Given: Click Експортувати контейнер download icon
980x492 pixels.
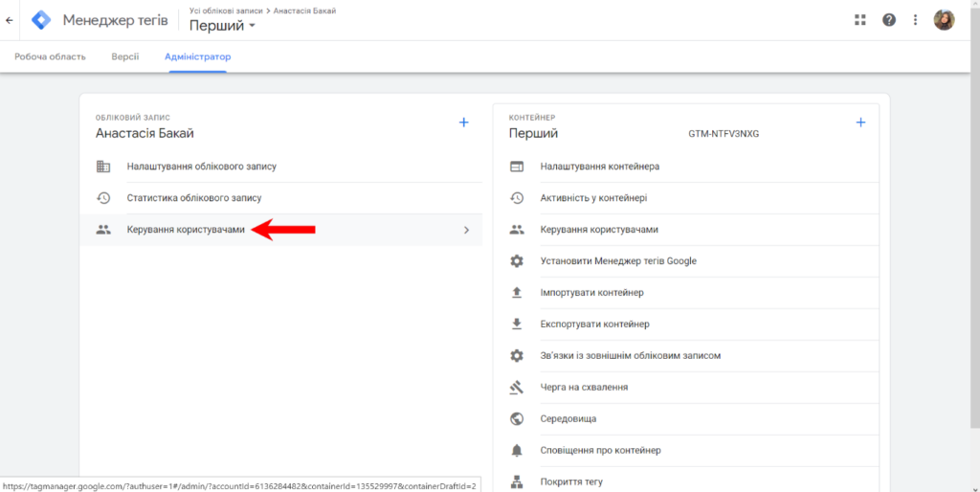Looking at the screenshot, I should coord(517,324).
